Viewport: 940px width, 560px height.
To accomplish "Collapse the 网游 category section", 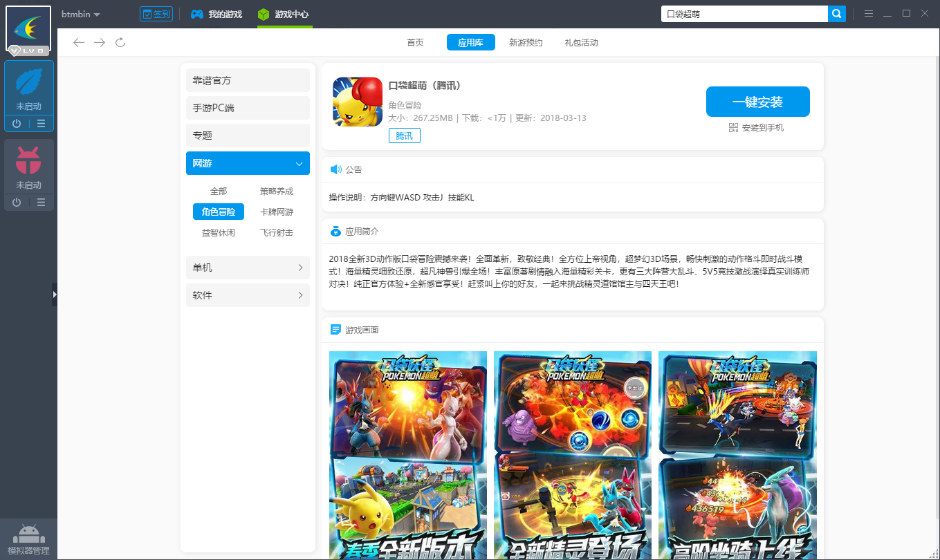I will [248, 163].
